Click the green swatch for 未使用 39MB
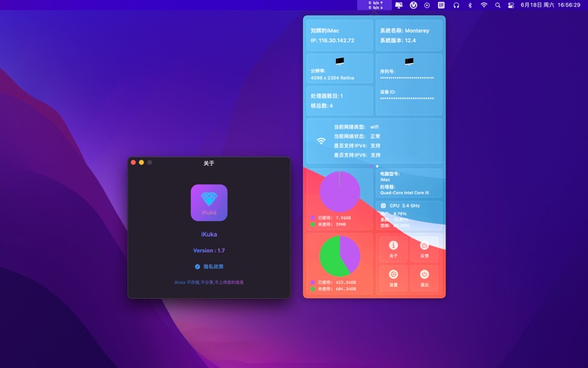This screenshot has width=588, height=368. pos(313,224)
